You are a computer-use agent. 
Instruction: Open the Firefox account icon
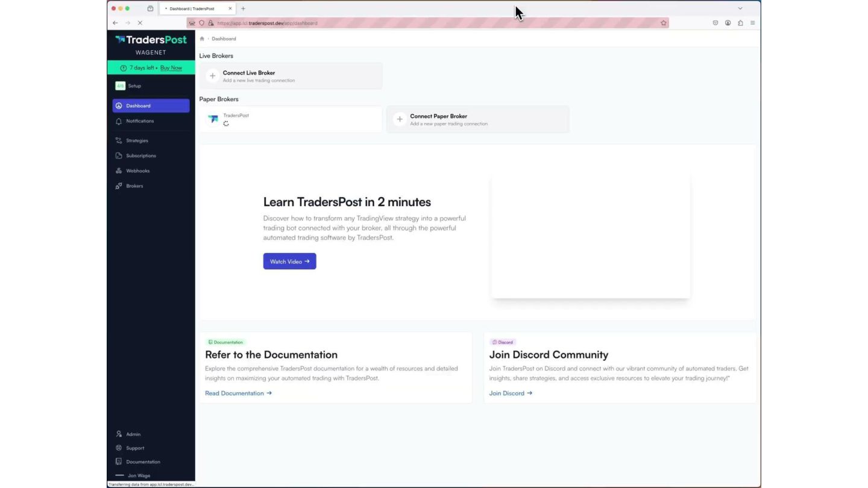728,23
